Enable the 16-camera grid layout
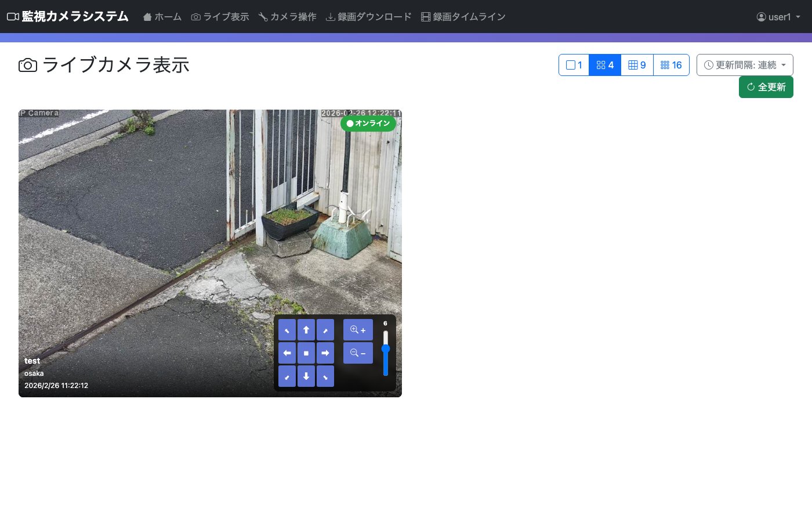 [671, 65]
